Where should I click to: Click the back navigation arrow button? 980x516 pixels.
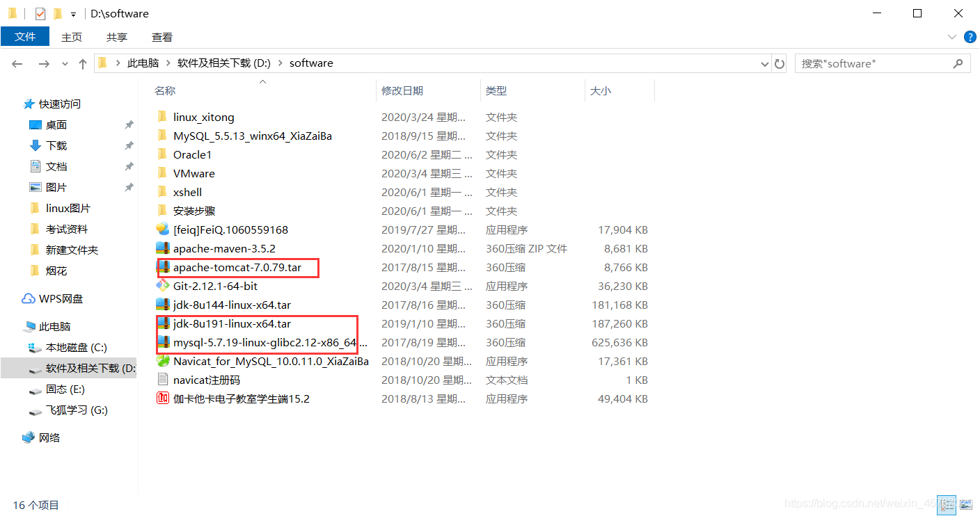pos(17,63)
